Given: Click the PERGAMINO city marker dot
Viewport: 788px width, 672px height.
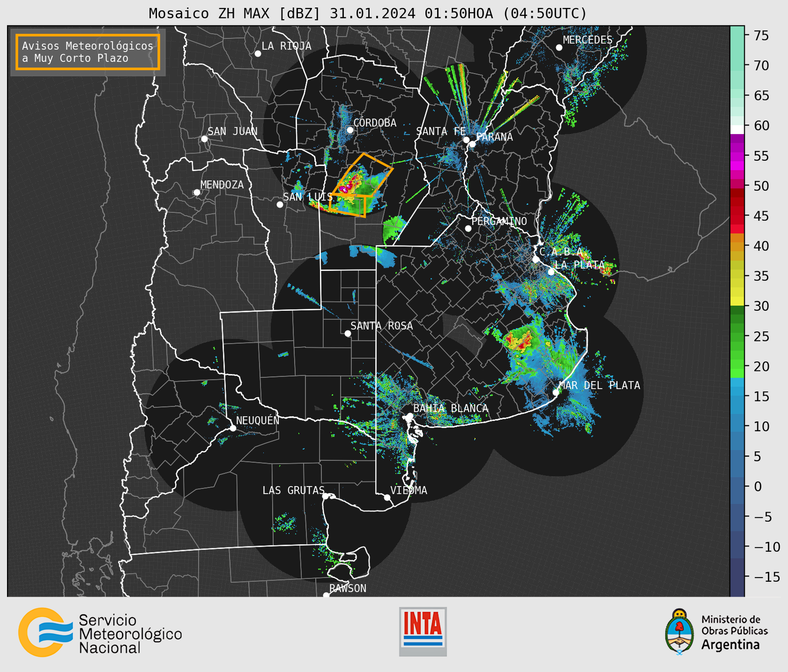Looking at the screenshot, I should tap(468, 229).
